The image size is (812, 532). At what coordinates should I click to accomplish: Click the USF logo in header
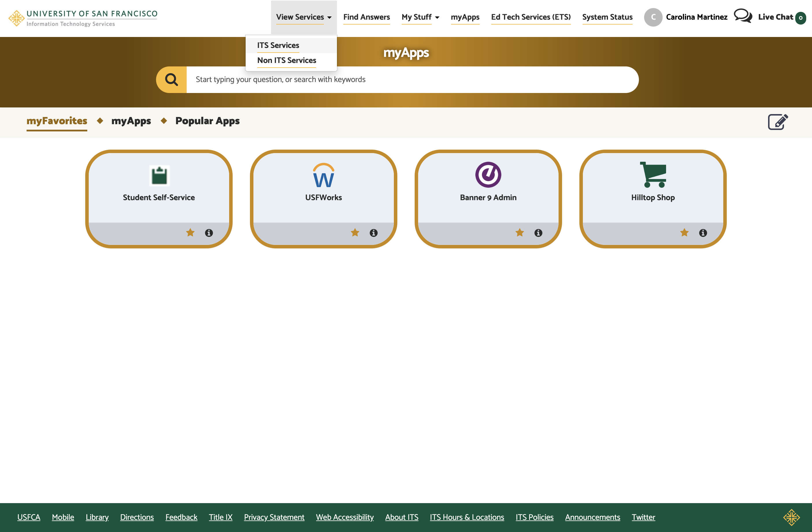pos(83,18)
